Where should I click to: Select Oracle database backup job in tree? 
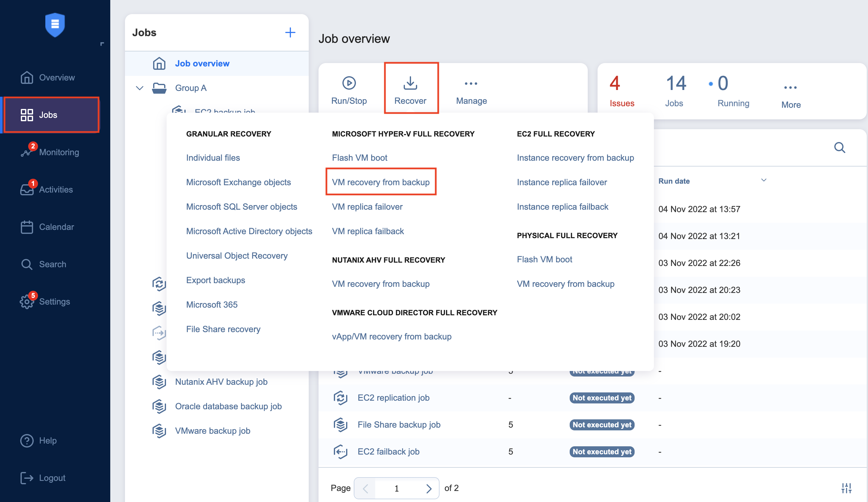coord(228,406)
